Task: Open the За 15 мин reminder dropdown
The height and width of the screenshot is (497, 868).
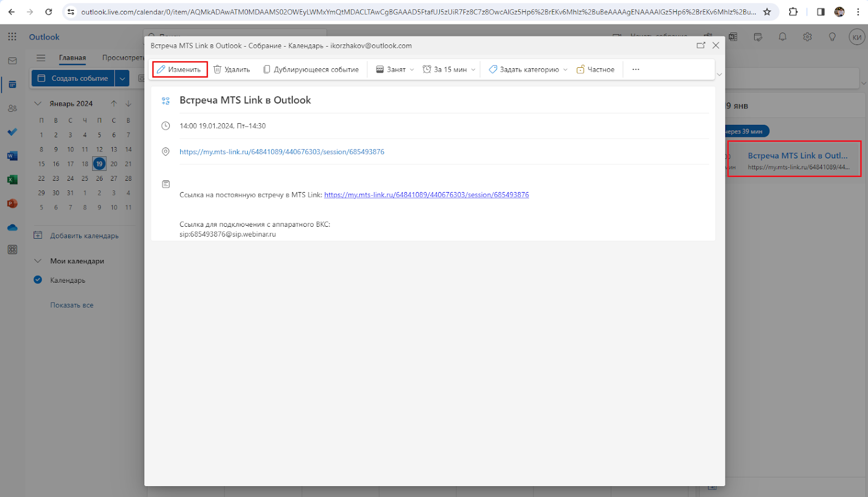Action: tap(449, 69)
